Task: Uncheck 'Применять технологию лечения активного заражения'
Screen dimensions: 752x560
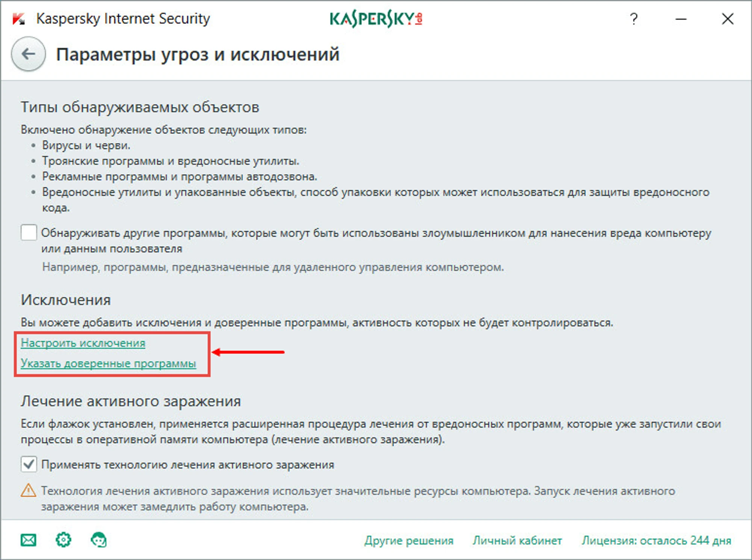Action: click(x=29, y=464)
